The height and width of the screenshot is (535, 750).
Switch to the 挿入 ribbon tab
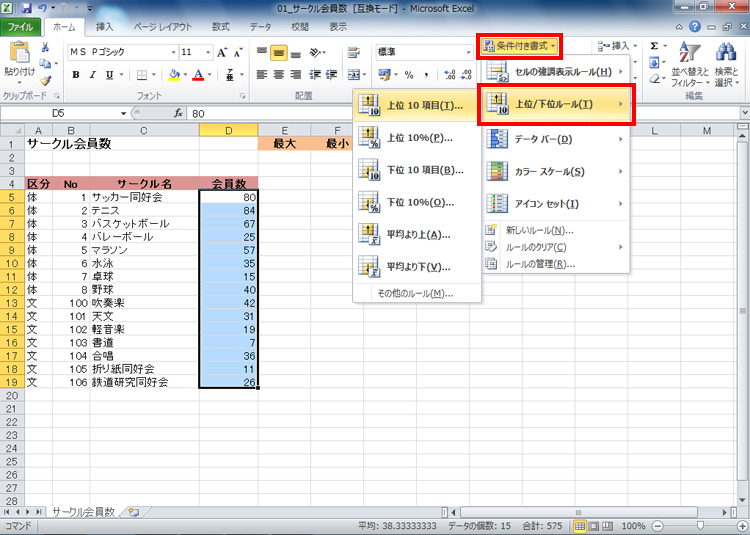(104, 27)
